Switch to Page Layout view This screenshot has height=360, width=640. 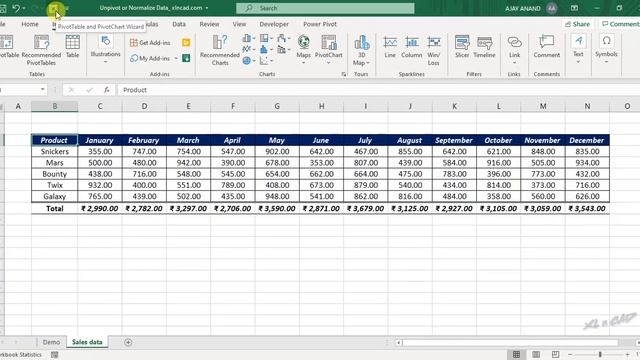point(536,354)
